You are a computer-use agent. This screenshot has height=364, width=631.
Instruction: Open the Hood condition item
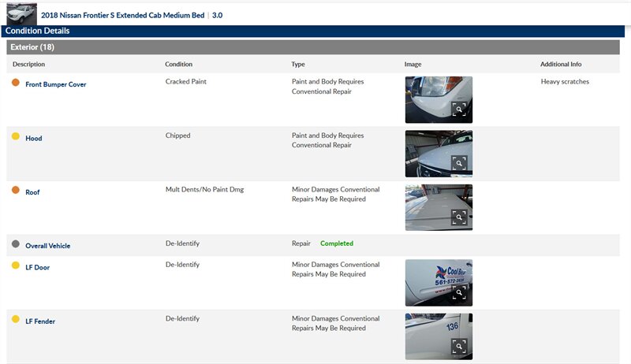click(34, 138)
